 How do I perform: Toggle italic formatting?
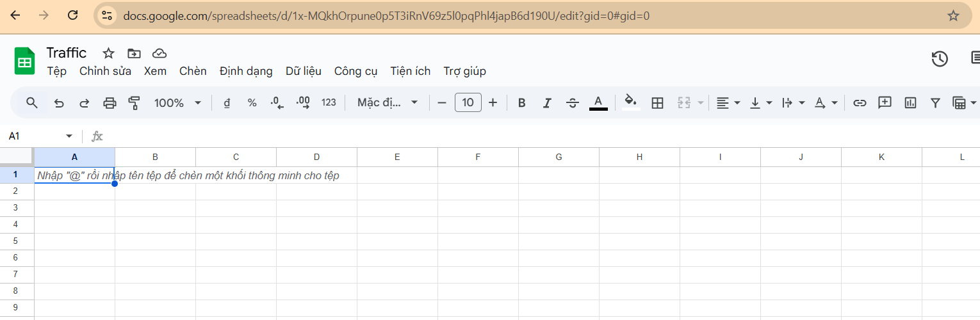click(x=547, y=103)
